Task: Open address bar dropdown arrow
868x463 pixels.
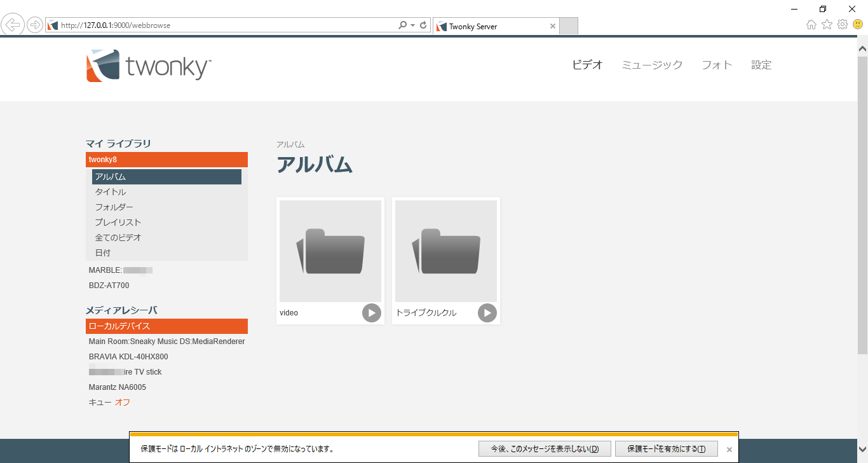Action: tap(413, 25)
